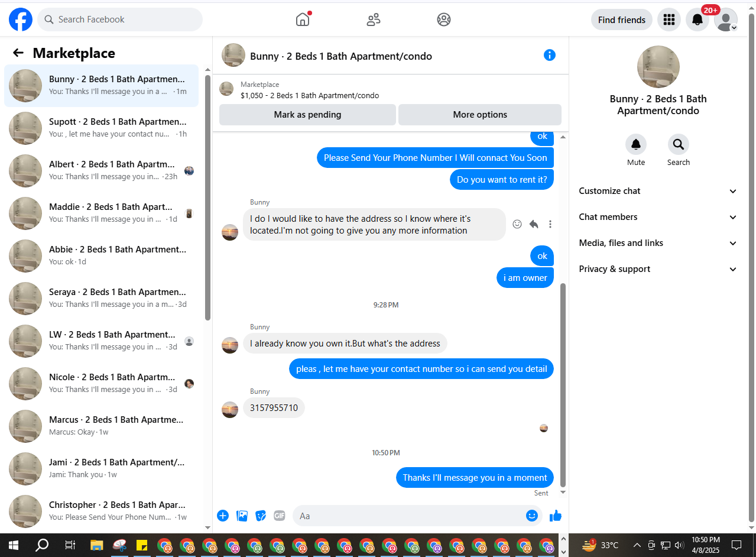Click "Do you want to rent it?" bubble
Image resolution: width=756 pixels, height=557 pixels.
[x=502, y=179]
